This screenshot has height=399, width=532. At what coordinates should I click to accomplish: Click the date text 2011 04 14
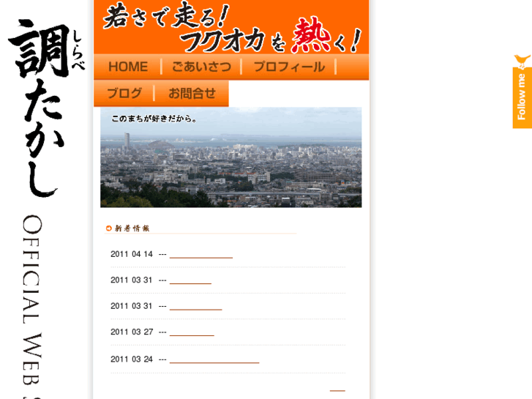pos(132,254)
